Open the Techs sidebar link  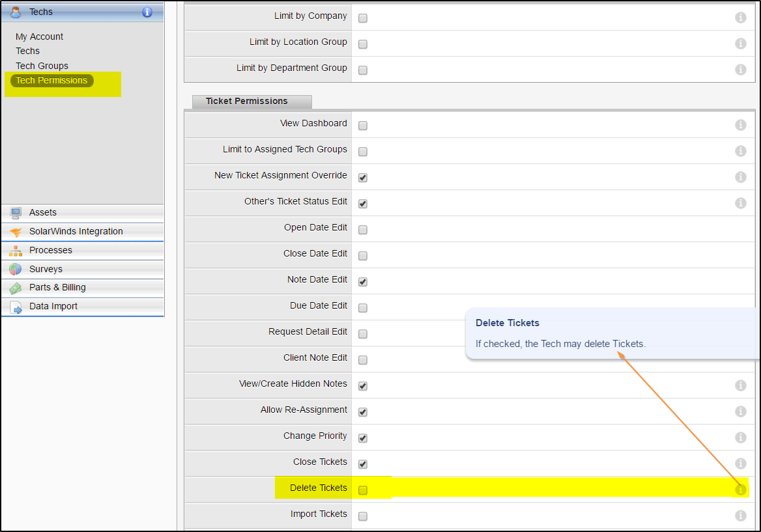pos(27,51)
